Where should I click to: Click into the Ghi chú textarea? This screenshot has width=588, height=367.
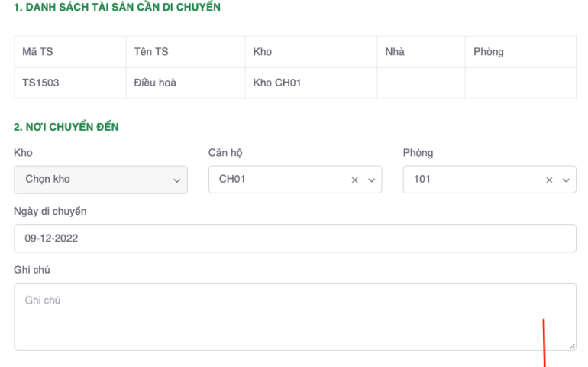pos(295,317)
